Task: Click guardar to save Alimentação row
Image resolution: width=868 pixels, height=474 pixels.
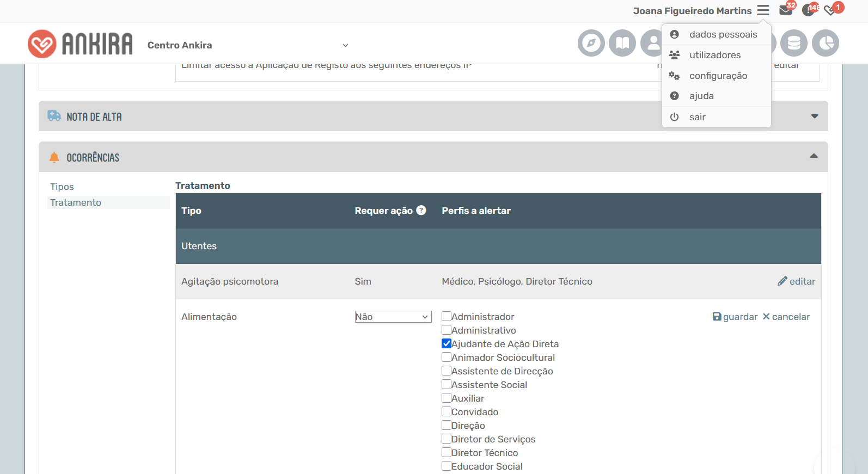Action: (735, 317)
